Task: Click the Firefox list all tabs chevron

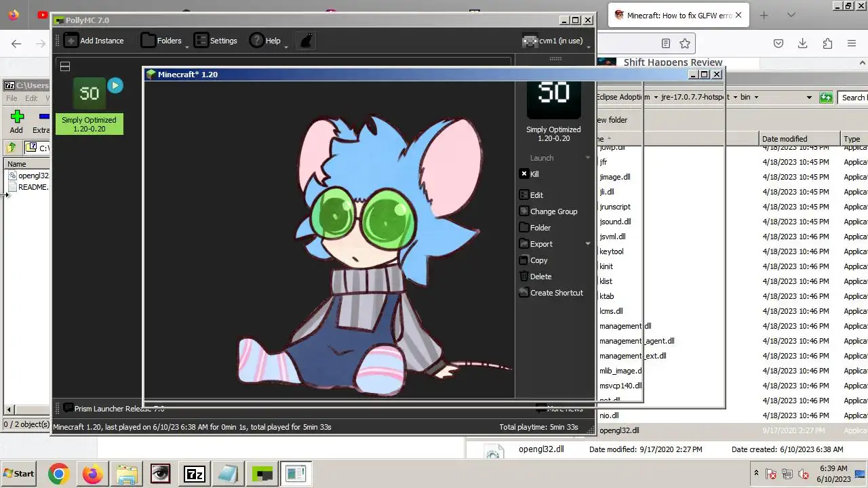Action: tap(791, 15)
